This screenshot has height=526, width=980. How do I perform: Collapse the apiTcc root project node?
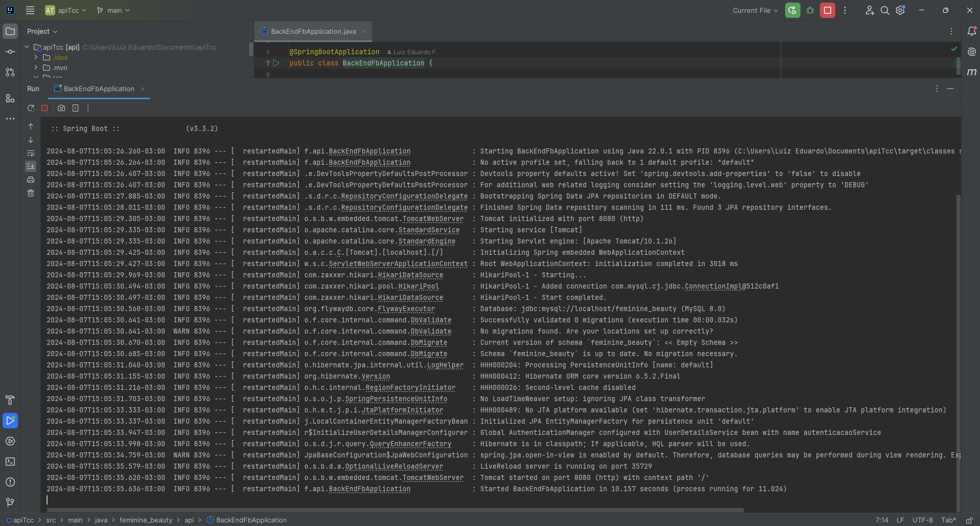27,47
